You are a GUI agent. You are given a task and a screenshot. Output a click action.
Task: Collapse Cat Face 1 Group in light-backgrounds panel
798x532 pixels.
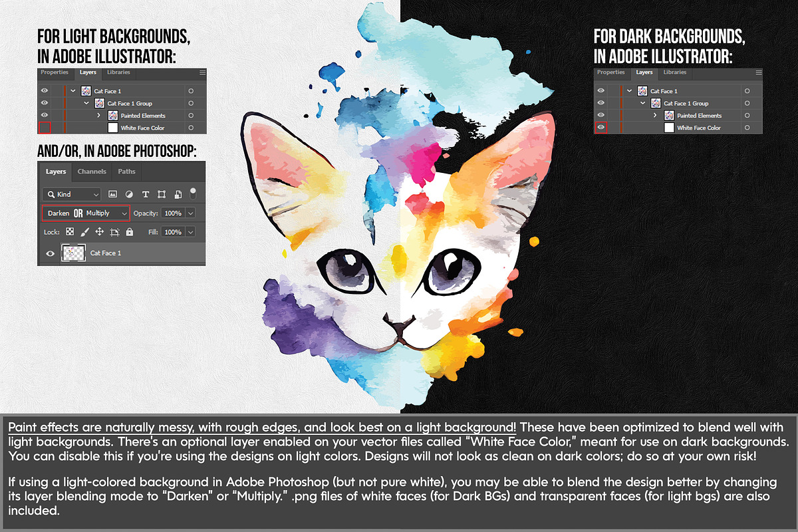click(x=86, y=103)
